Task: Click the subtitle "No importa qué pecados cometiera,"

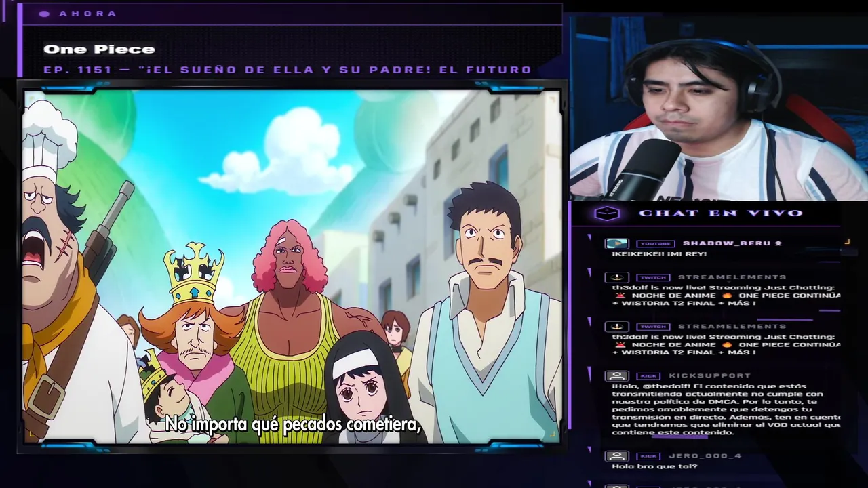Action: tap(294, 424)
